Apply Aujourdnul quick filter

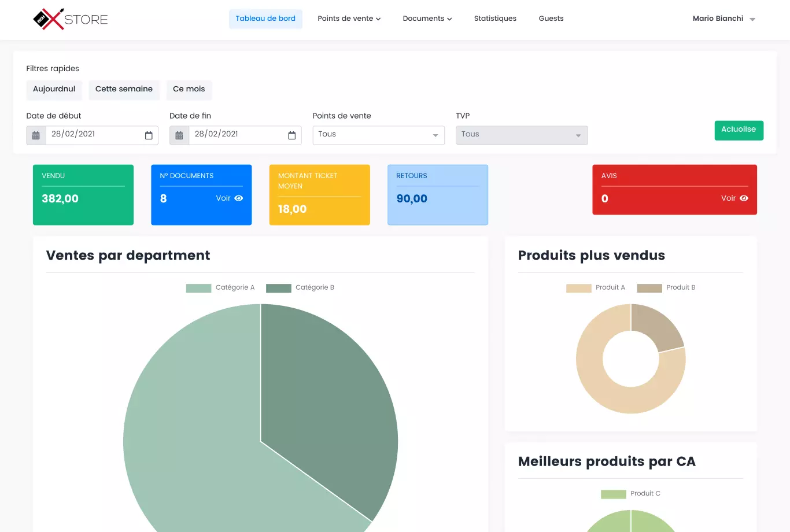click(54, 89)
